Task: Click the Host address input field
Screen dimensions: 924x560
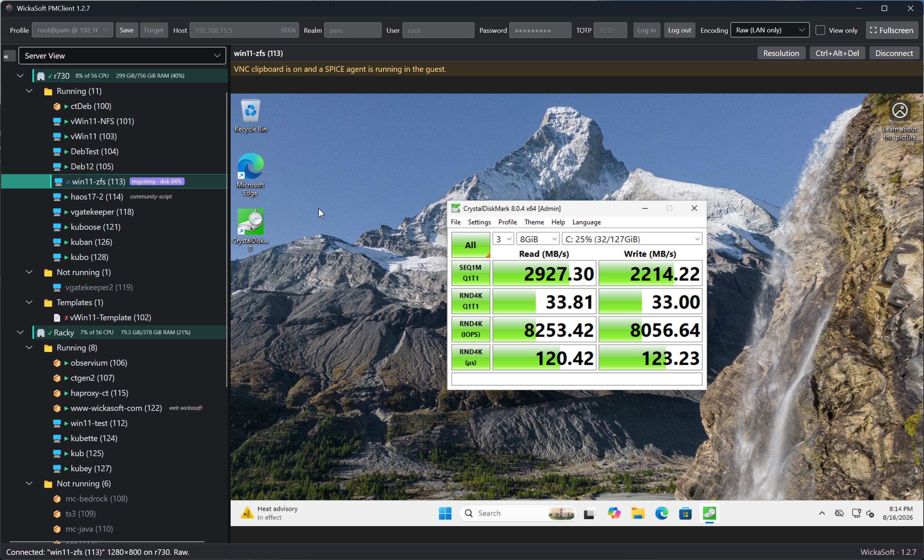Action: pyautogui.click(x=244, y=30)
